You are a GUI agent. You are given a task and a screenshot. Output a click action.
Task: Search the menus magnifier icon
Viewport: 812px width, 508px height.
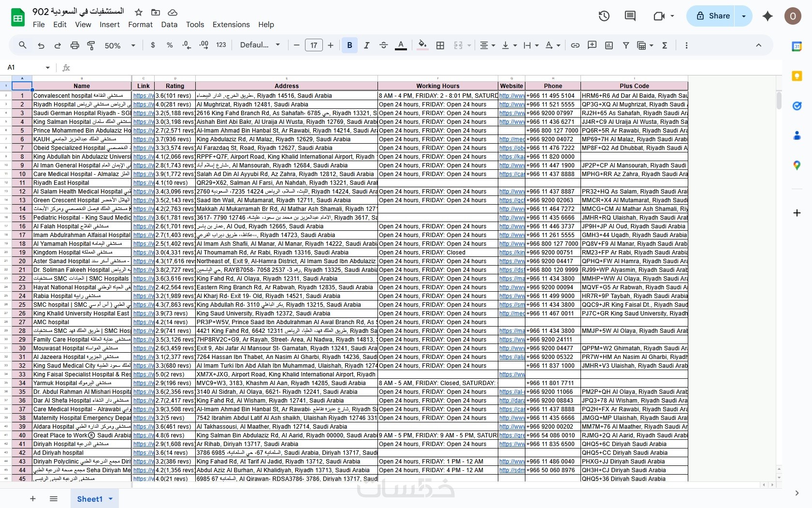tap(23, 45)
